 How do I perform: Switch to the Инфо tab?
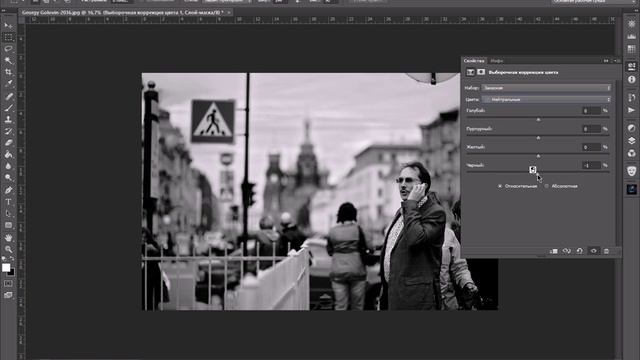[497, 61]
